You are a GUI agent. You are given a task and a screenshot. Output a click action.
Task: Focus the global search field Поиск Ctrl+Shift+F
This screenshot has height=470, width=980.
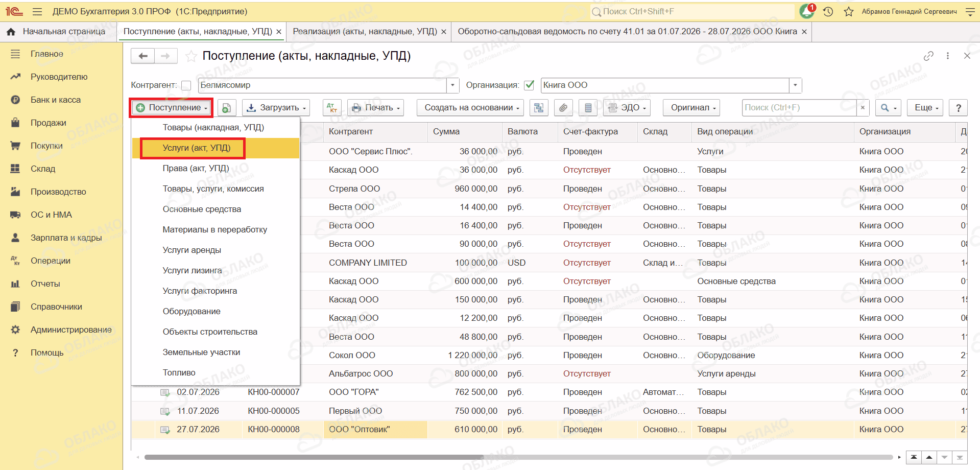(692, 11)
